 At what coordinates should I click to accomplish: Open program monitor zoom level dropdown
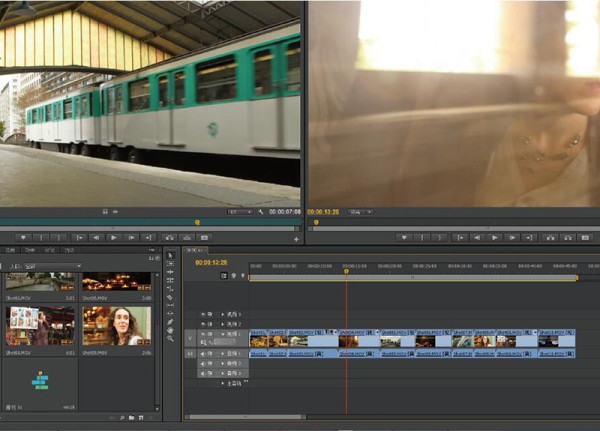point(360,212)
